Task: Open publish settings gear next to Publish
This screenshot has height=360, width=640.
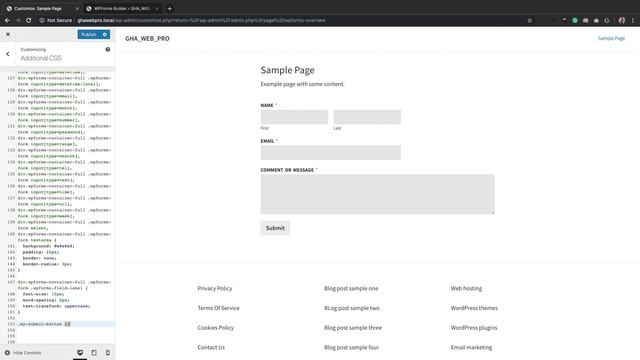Action: [x=105, y=34]
